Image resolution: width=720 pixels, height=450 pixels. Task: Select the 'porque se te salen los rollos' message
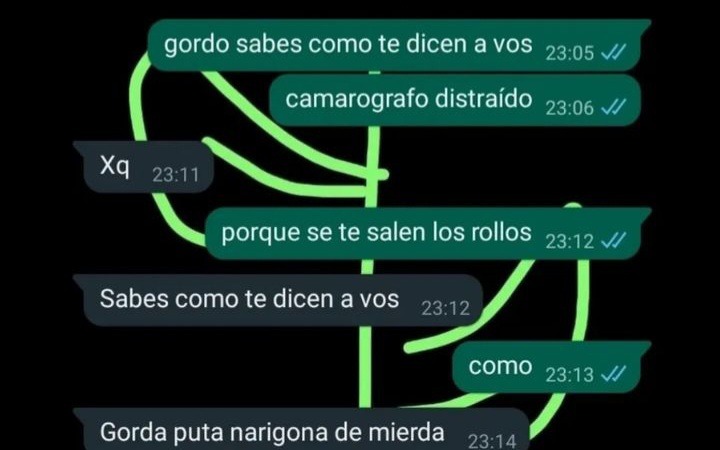point(428,233)
